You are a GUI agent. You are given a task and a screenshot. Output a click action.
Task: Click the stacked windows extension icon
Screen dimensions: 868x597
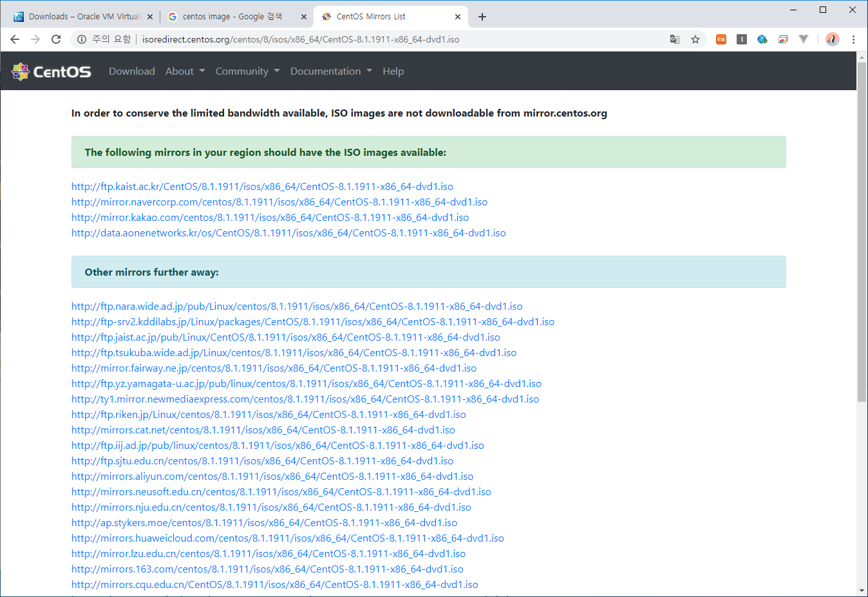coord(783,39)
